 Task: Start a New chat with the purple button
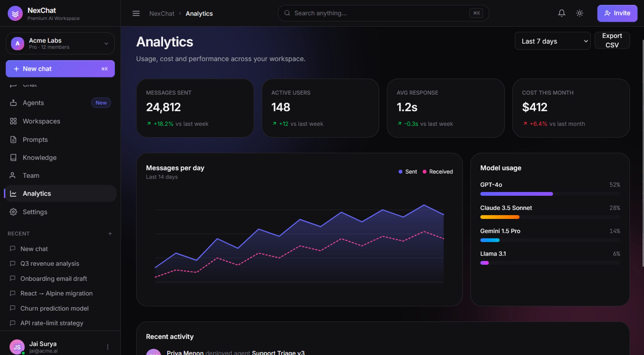tap(60, 69)
